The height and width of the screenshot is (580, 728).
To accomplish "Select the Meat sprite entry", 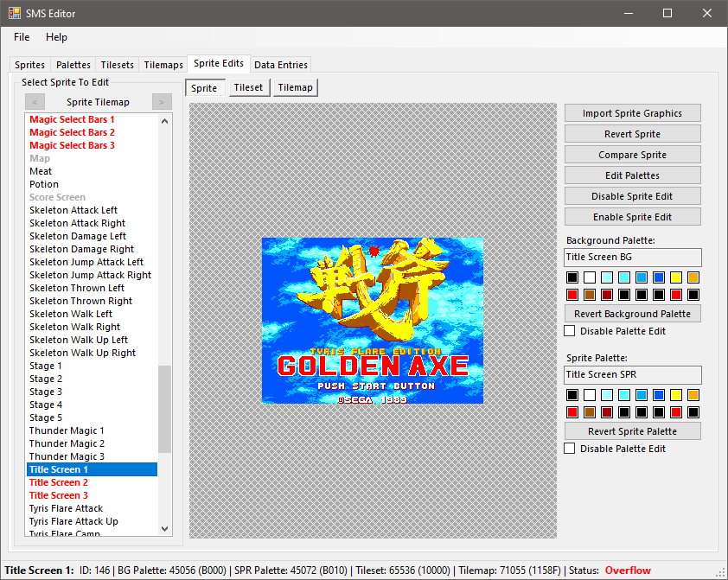I will coord(92,172).
